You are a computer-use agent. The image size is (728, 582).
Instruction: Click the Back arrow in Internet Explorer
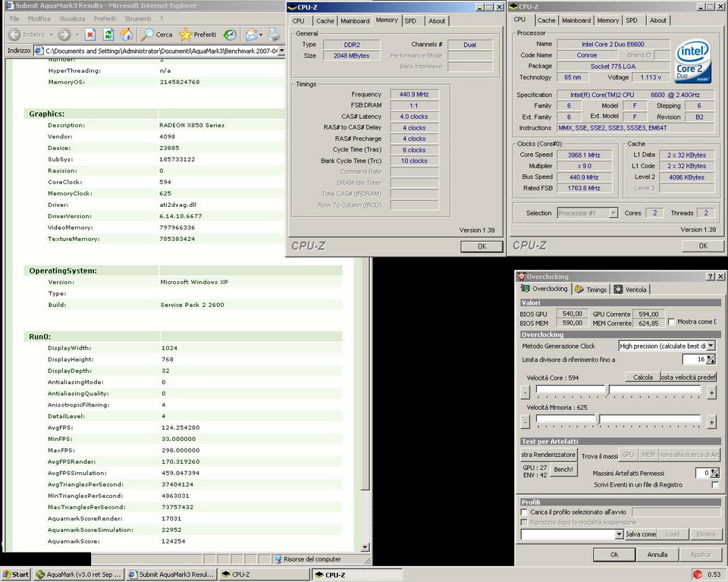[x=14, y=34]
